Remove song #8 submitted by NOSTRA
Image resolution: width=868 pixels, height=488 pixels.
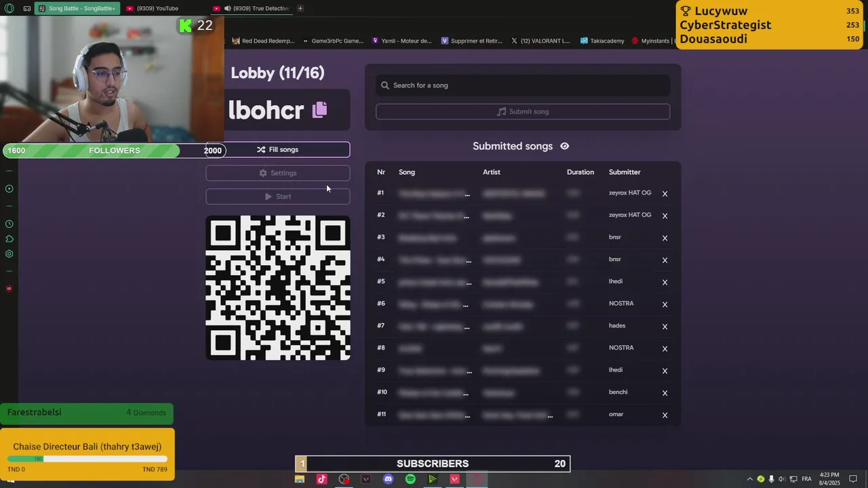[x=665, y=348]
